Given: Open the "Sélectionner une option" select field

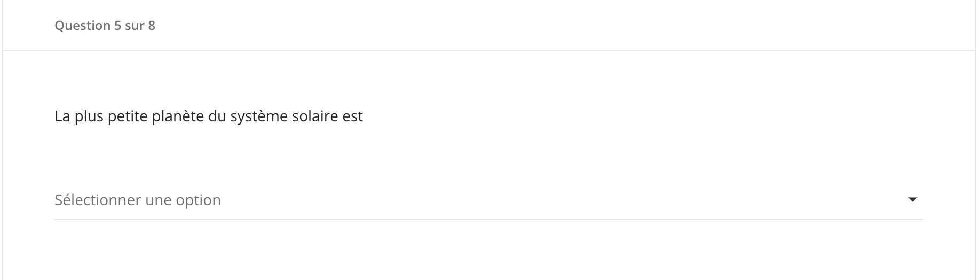Looking at the screenshot, I should (x=480, y=200).
